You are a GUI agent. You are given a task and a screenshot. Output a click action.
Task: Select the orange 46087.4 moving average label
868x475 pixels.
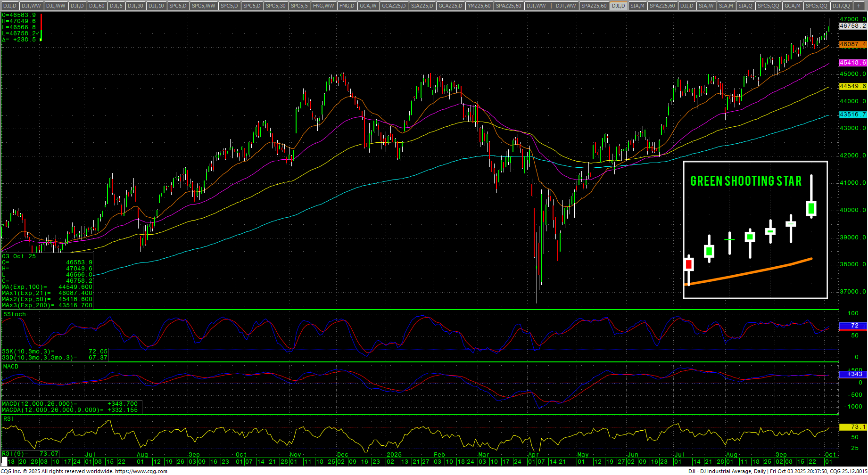[x=852, y=44]
